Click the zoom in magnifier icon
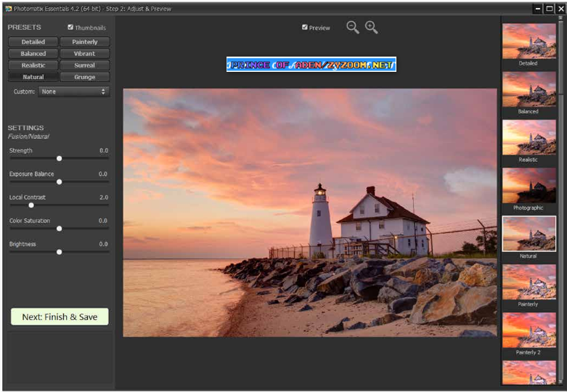This screenshot has height=392, width=567. [372, 27]
